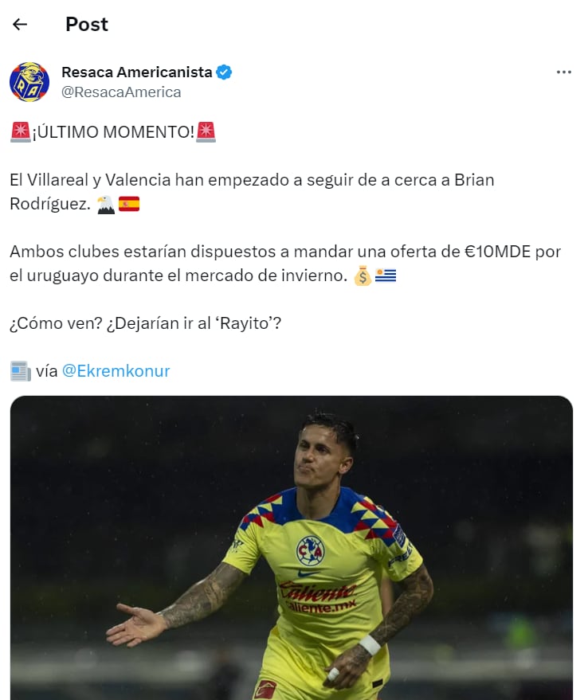Click the @ResacaAmerica handle
The width and height of the screenshot is (588, 700).
click(121, 92)
